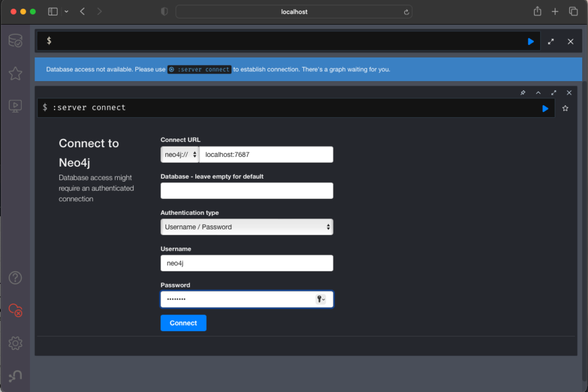Pin the server connect frame
This screenshot has height=392, width=588.
pyautogui.click(x=523, y=93)
